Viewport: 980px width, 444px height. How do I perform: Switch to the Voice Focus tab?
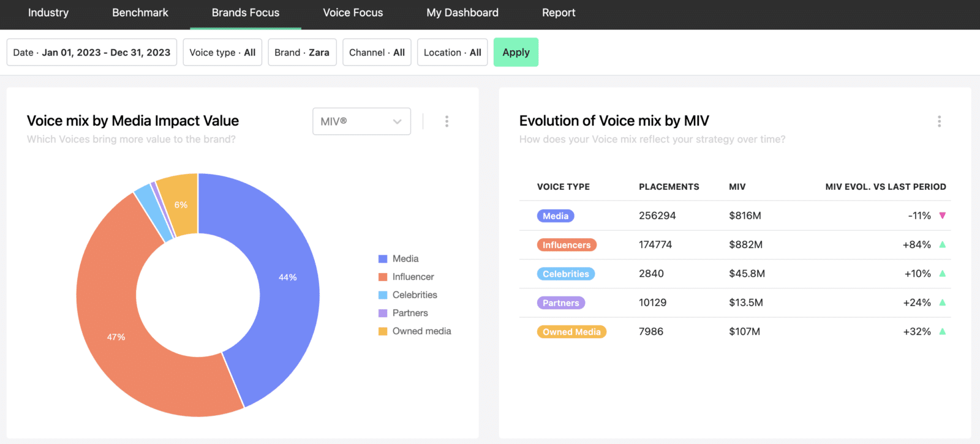click(353, 13)
